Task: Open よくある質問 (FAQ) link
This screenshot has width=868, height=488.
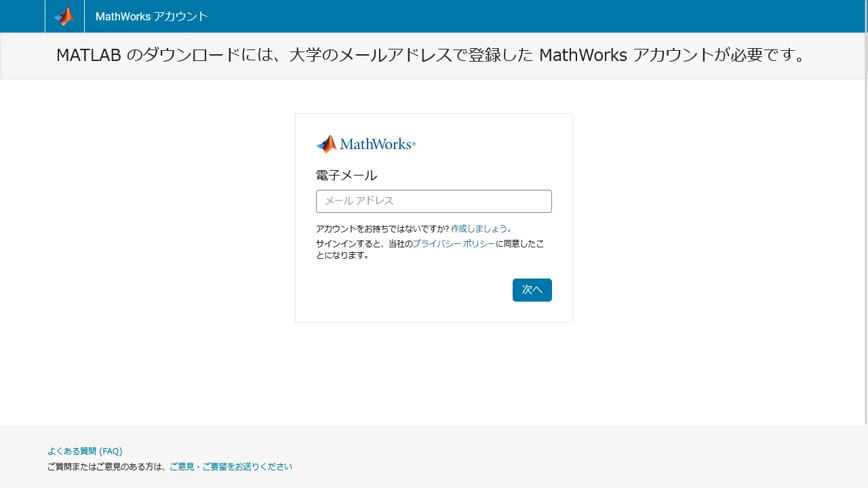Action: 85,451
